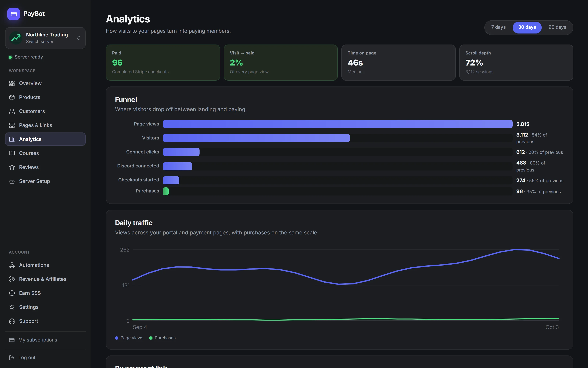Image resolution: width=588 pixels, height=368 pixels.
Task: Open the Earn $$$ page
Action: pos(45,293)
